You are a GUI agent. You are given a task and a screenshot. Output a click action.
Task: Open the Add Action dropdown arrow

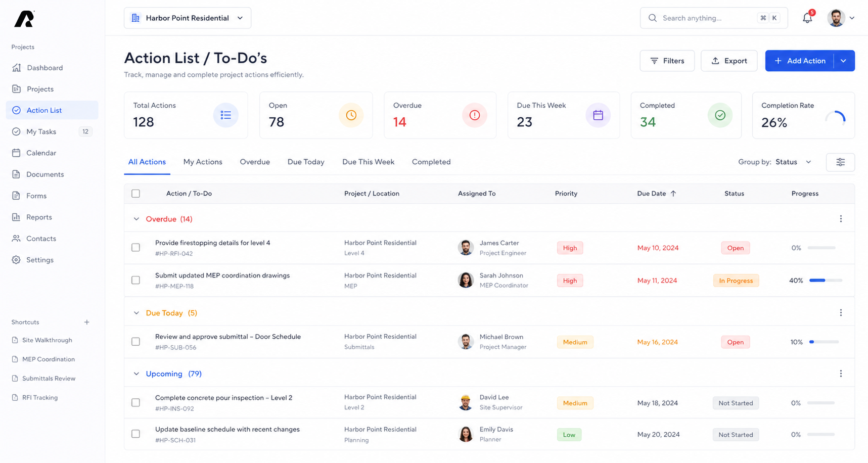tap(844, 61)
